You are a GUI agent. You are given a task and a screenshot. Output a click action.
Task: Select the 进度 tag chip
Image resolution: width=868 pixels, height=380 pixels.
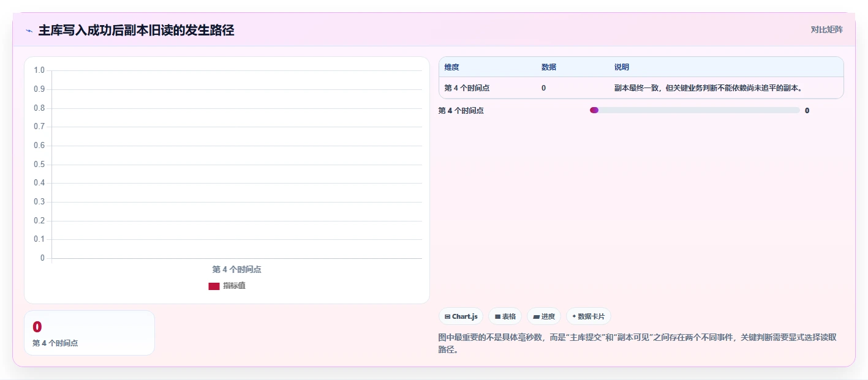click(x=544, y=316)
